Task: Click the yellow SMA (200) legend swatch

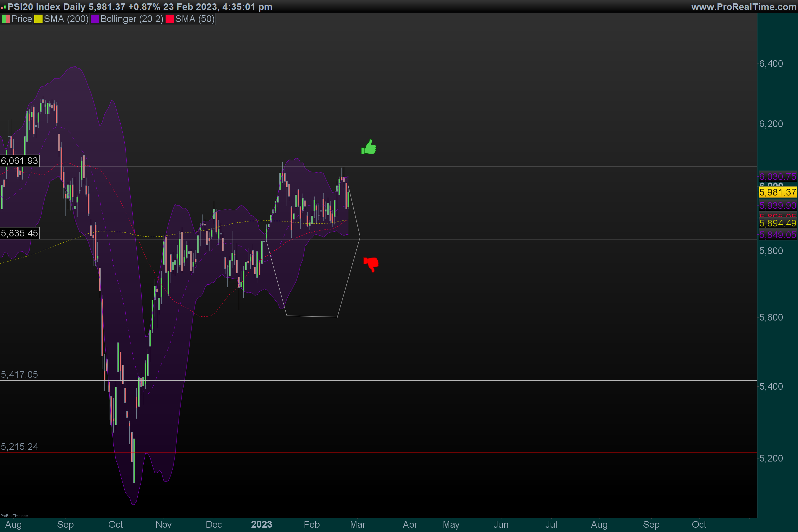Action: point(38,19)
